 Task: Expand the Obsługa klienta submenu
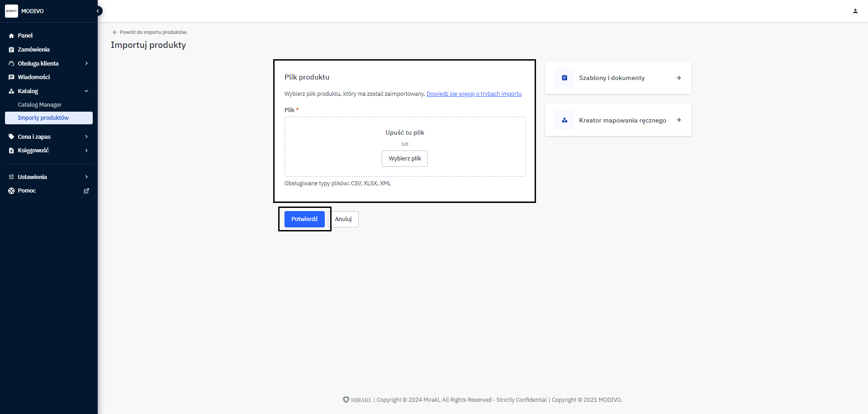point(86,64)
